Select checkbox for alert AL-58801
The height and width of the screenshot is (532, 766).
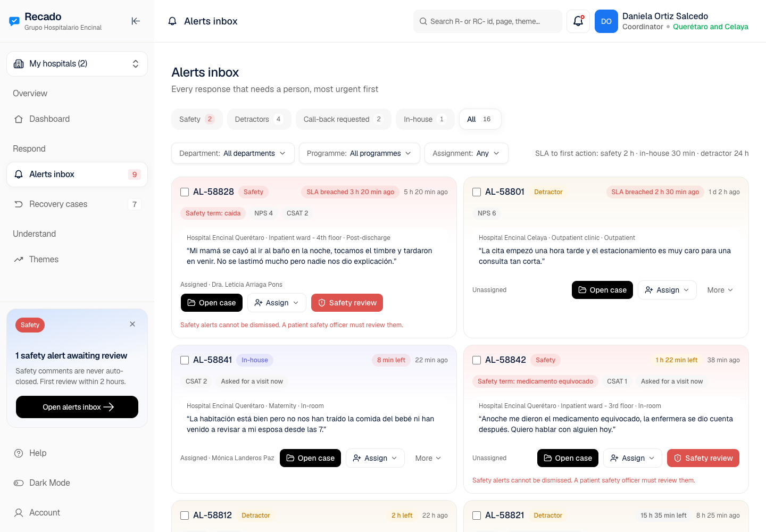pyautogui.click(x=477, y=192)
